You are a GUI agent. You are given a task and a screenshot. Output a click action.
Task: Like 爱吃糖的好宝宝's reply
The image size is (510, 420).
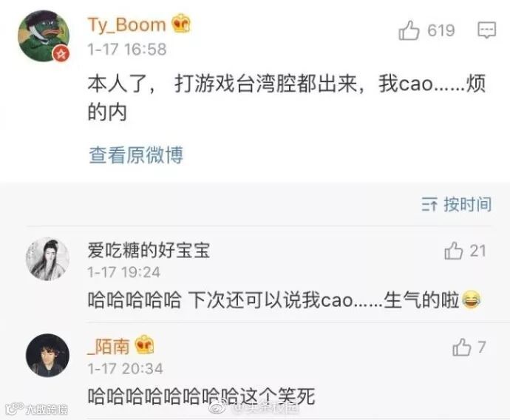[x=453, y=251]
